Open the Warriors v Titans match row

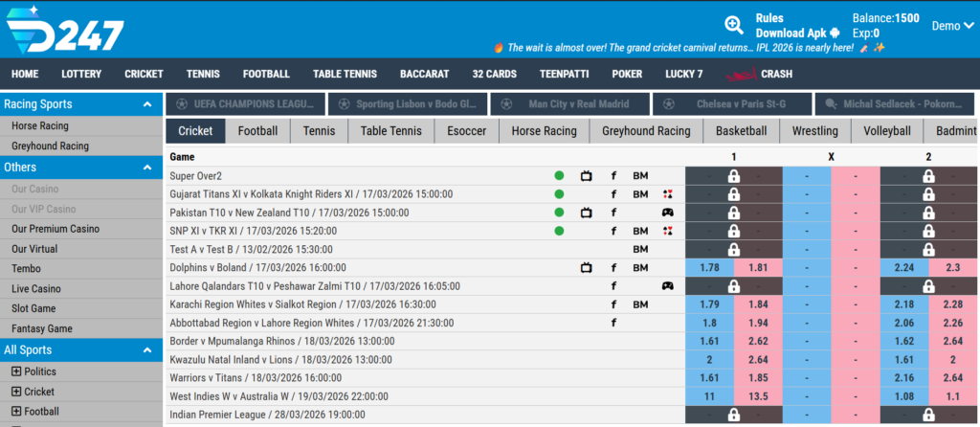point(256,378)
